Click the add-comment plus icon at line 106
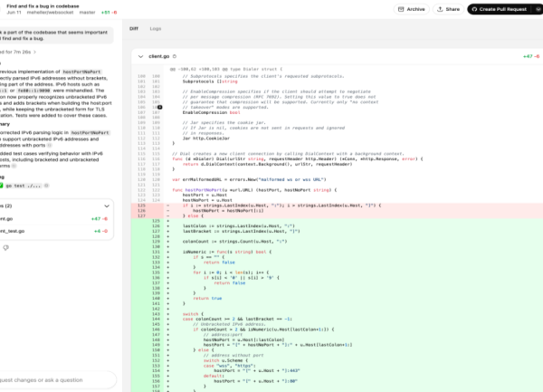This screenshot has height=392, width=543. [x=159, y=108]
